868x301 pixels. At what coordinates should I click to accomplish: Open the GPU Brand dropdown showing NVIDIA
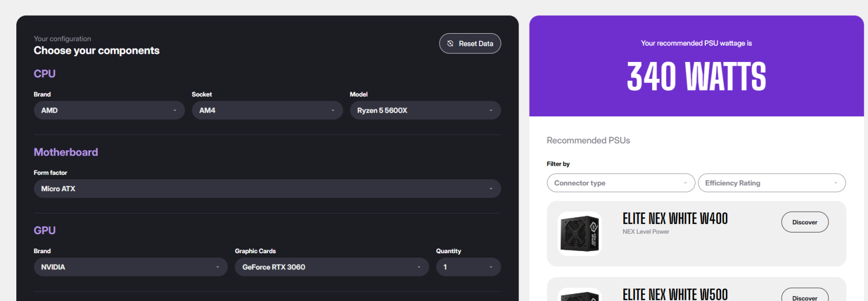131,267
